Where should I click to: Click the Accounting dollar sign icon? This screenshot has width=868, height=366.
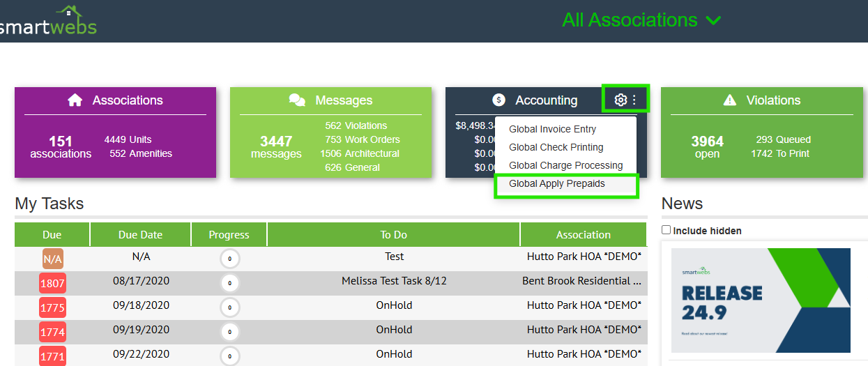498,100
